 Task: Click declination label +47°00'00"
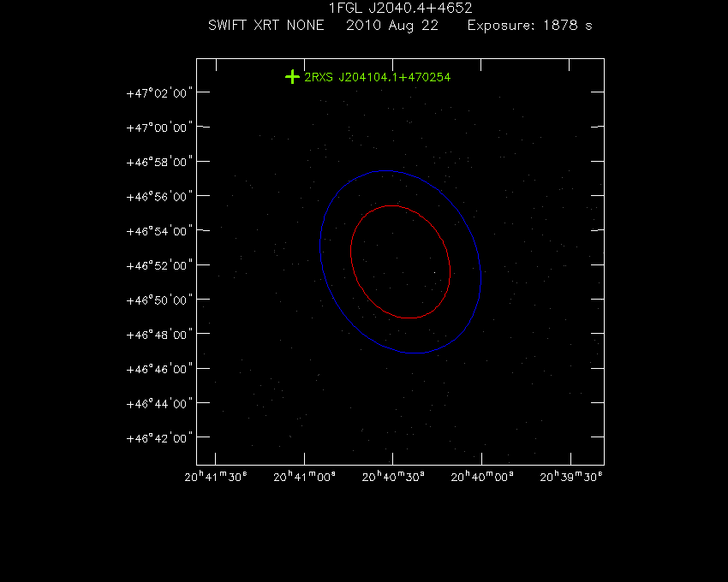pos(158,128)
